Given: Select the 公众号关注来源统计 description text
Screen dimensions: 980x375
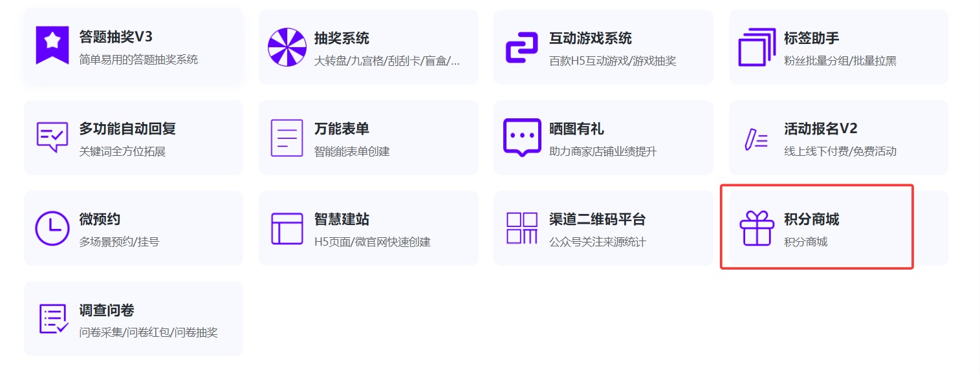Looking at the screenshot, I should pos(597,242).
